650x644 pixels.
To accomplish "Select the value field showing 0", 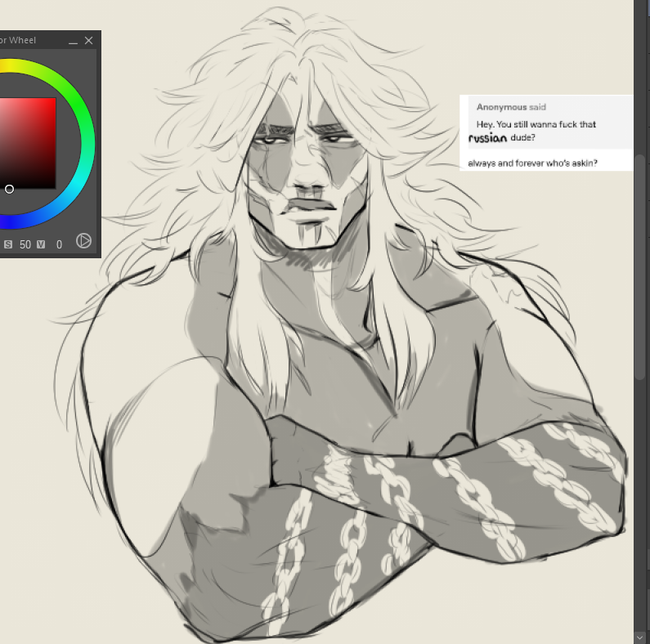I will [60, 244].
